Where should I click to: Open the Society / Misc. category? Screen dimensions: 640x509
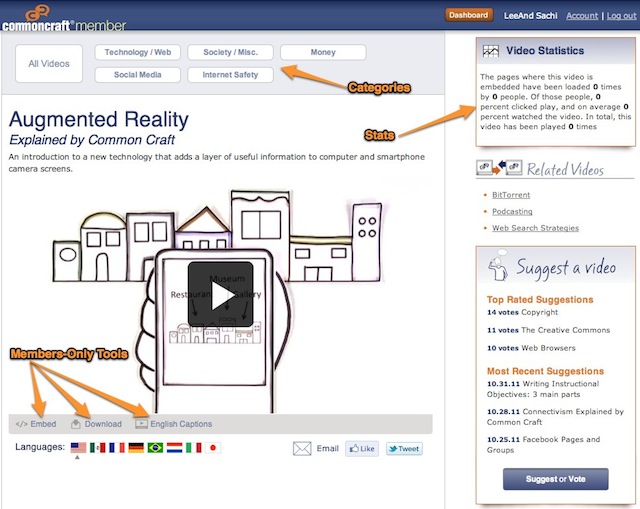point(230,52)
